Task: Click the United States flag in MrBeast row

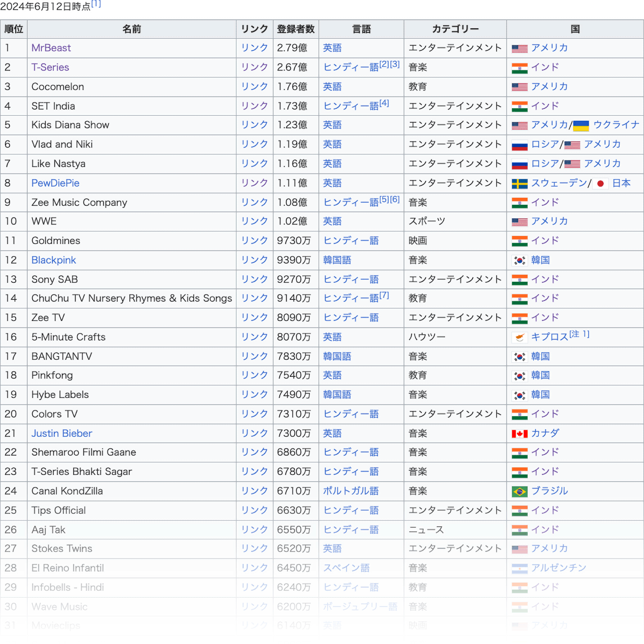Action: (520, 48)
